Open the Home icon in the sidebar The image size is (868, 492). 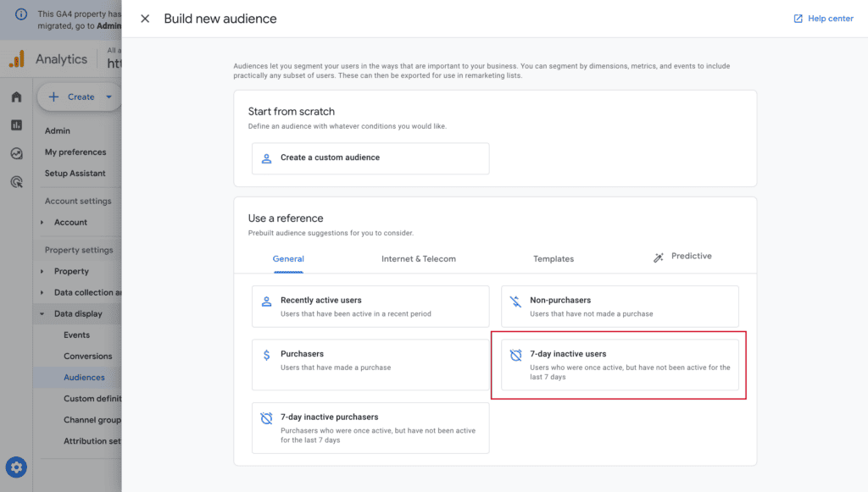(x=16, y=97)
